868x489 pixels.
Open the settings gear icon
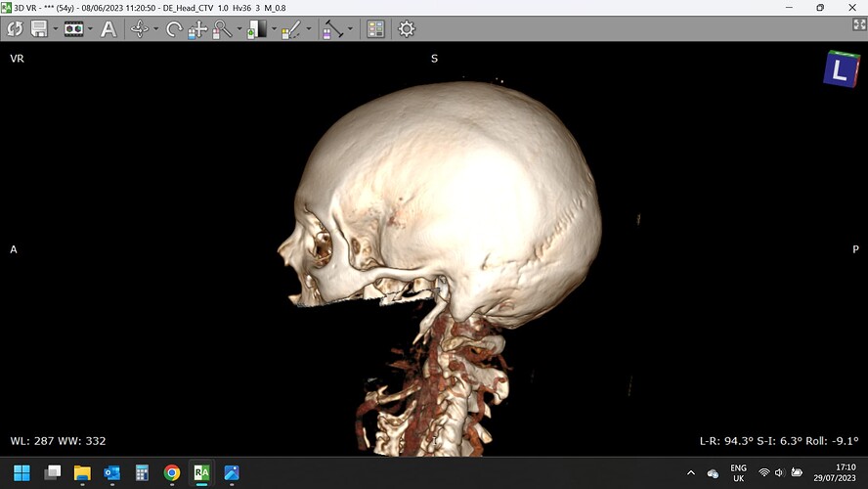(407, 28)
